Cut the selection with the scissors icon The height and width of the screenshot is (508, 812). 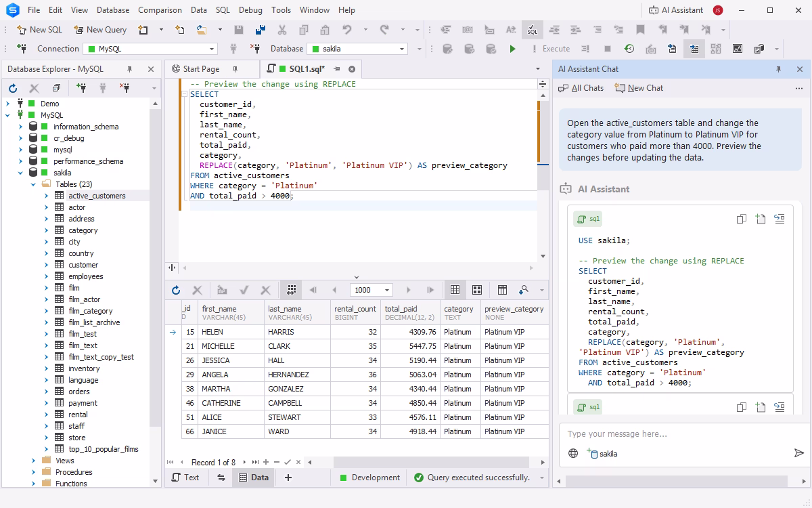[x=282, y=30]
